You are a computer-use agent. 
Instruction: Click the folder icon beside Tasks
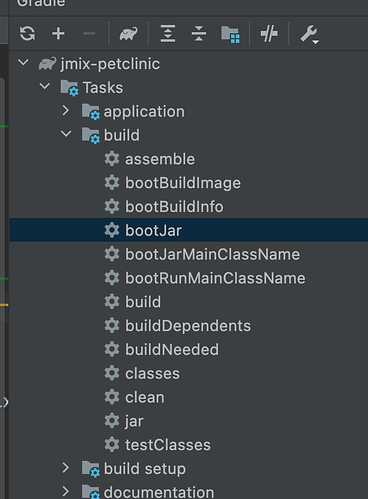point(69,88)
